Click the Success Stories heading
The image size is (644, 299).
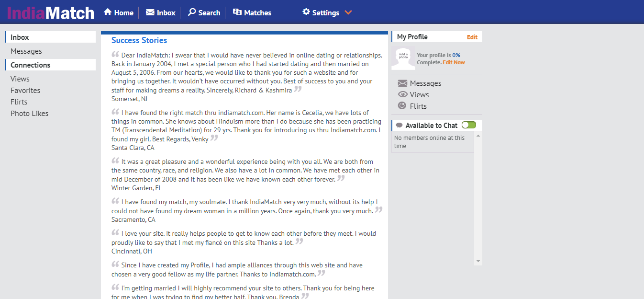[139, 40]
